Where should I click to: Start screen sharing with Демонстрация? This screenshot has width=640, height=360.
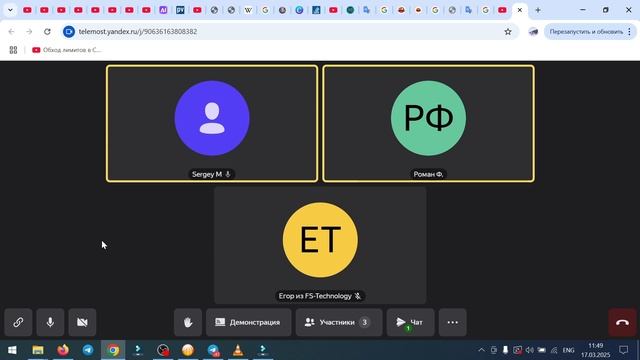[x=249, y=322]
